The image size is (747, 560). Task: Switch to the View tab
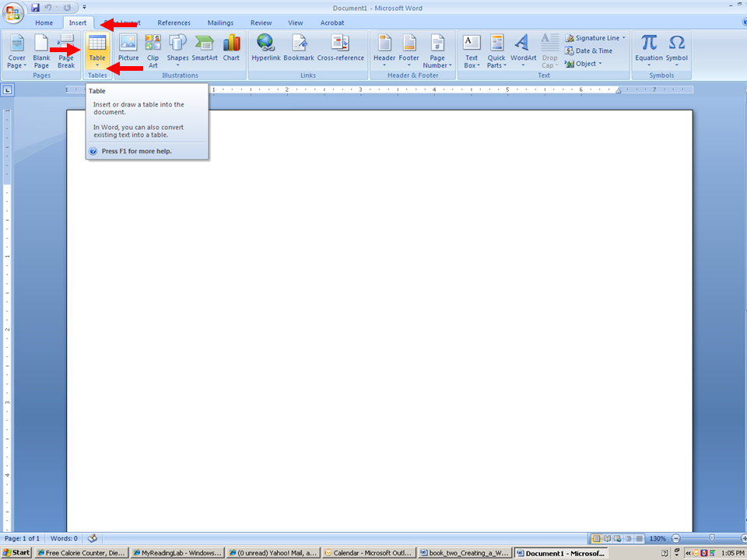click(x=296, y=23)
